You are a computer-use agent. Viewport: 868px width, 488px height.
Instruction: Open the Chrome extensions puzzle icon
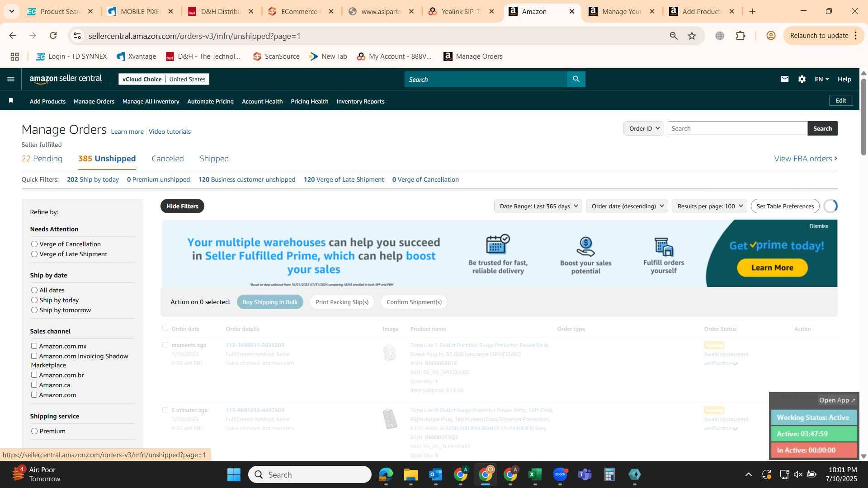pyautogui.click(x=741, y=36)
